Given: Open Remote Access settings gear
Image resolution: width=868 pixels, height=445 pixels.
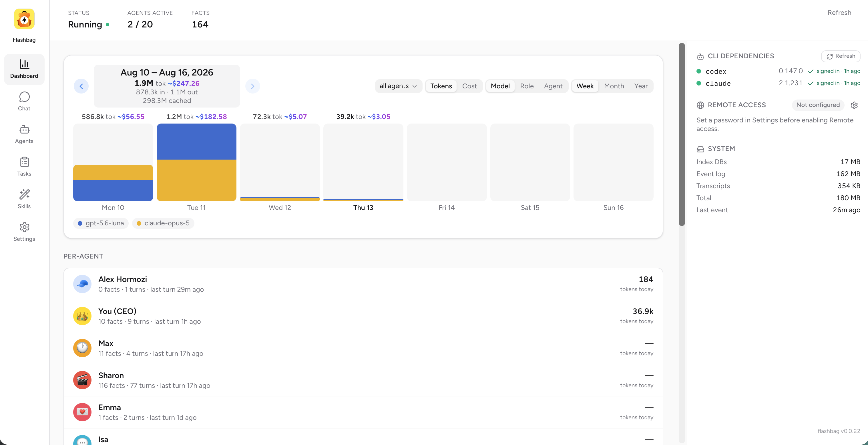Looking at the screenshot, I should (854, 105).
